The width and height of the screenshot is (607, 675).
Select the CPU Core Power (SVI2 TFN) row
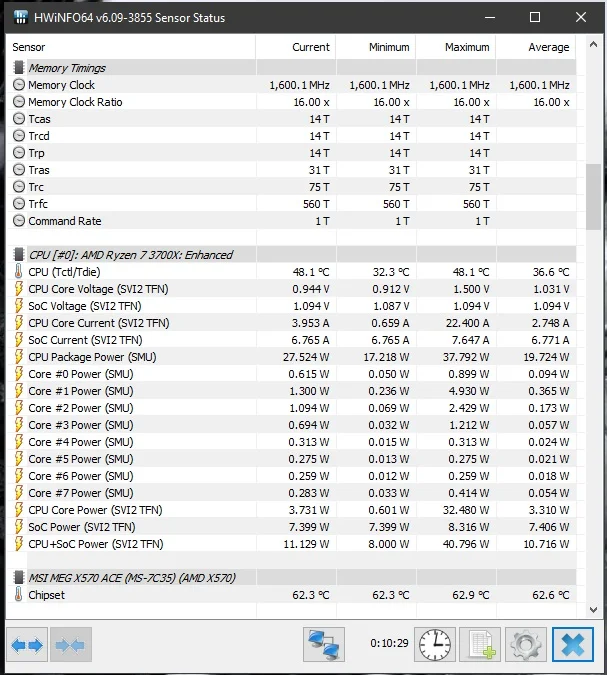(292, 510)
